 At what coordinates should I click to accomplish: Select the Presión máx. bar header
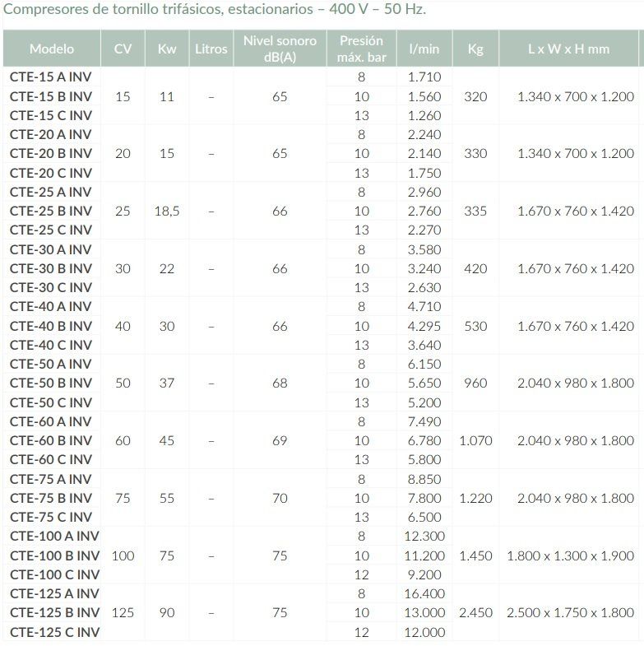point(362,49)
